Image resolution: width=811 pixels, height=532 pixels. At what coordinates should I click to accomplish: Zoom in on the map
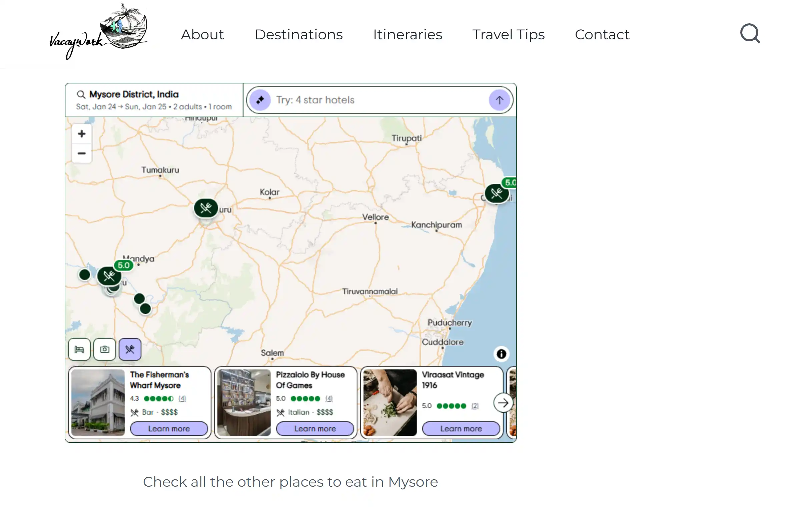pyautogui.click(x=81, y=134)
